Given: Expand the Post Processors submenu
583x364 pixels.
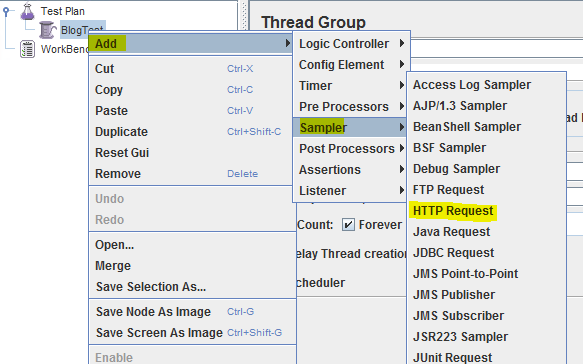Looking at the screenshot, I should tap(350, 149).
